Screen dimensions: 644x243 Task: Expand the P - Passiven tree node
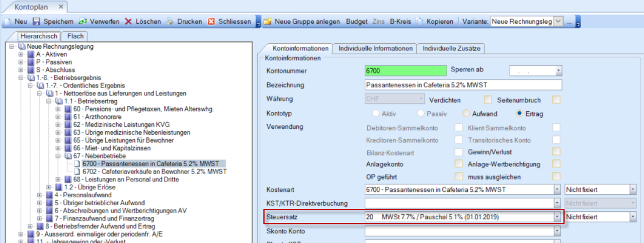coord(21,62)
